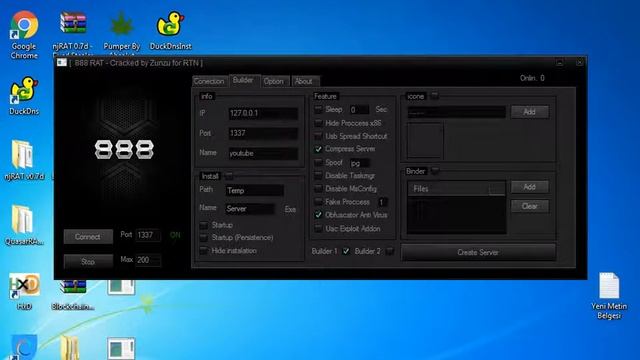This screenshot has width=640, height=360.
Task: Enable the Startup checkbox
Action: click(x=204, y=225)
